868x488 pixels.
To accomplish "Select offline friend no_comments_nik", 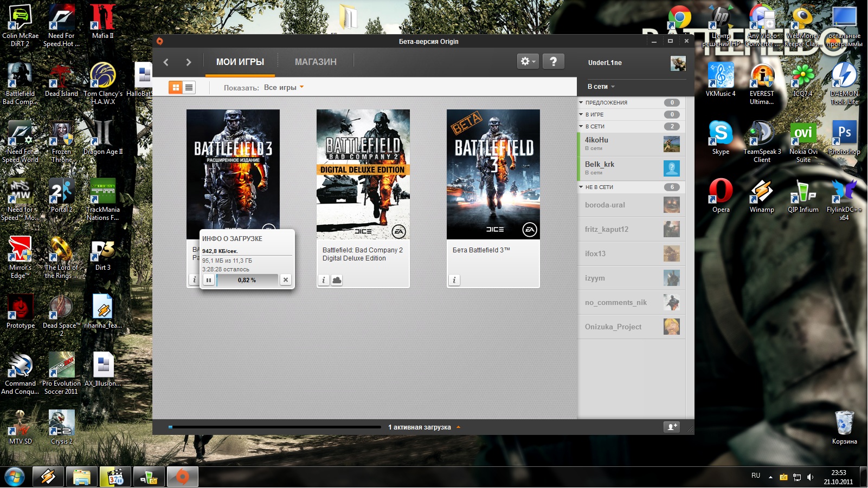I will coord(632,302).
